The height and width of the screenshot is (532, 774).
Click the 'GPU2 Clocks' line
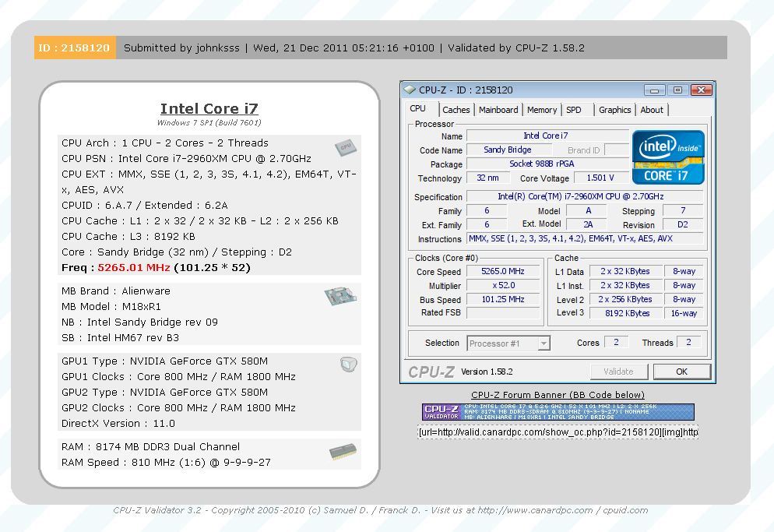tap(178, 408)
